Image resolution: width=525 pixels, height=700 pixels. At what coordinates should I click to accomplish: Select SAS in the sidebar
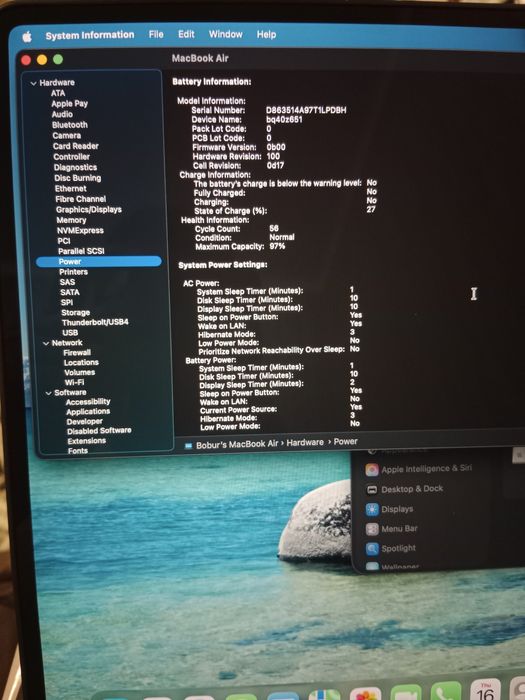pyautogui.click(x=67, y=282)
